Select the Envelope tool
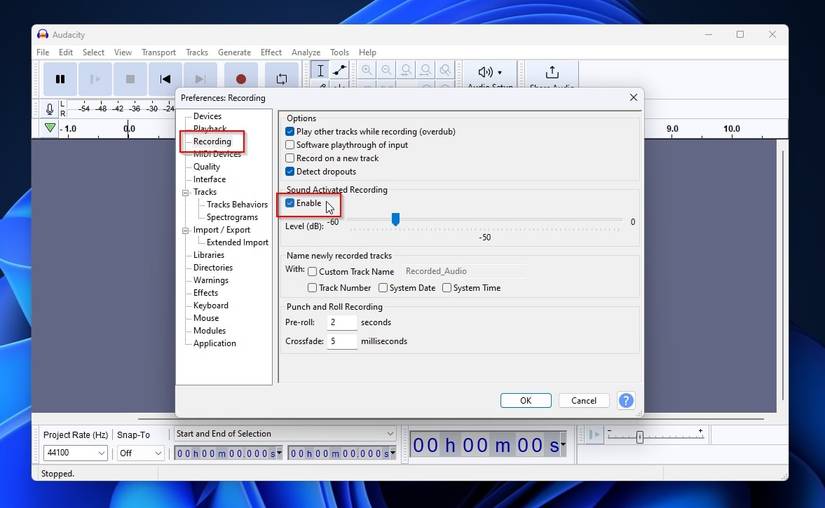Screen dimensions: 825x508 click(x=339, y=70)
